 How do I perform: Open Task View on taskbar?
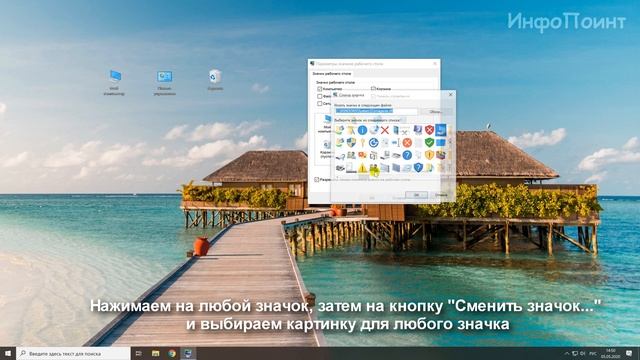pos(138,353)
